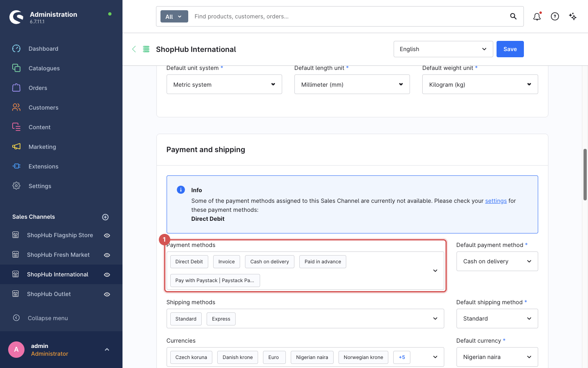
Task: Open Default unit system Metric dropdown
Action: pyautogui.click(x=224, y=84)
